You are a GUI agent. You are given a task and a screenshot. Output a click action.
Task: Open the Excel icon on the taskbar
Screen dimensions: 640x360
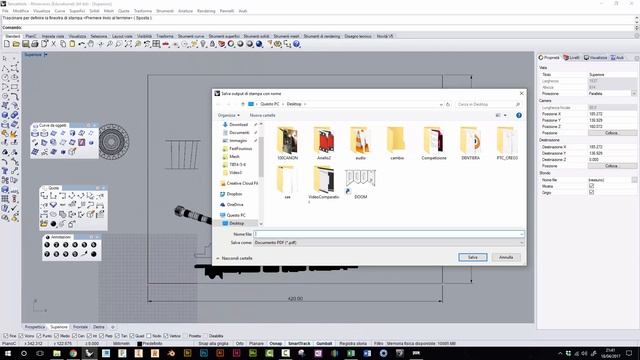(351, 353)
